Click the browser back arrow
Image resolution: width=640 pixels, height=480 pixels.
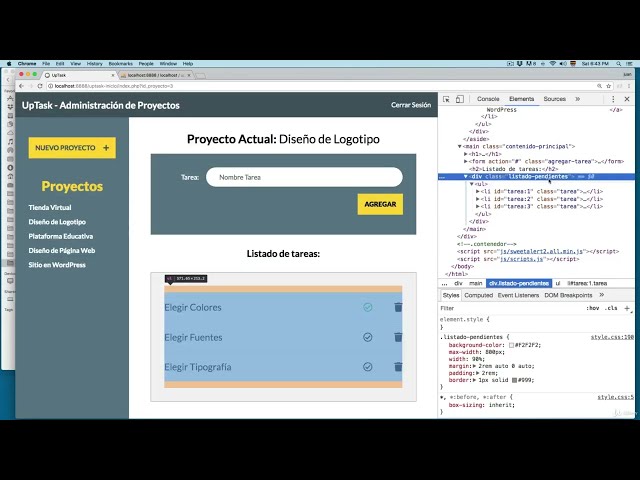coord(21,86)
